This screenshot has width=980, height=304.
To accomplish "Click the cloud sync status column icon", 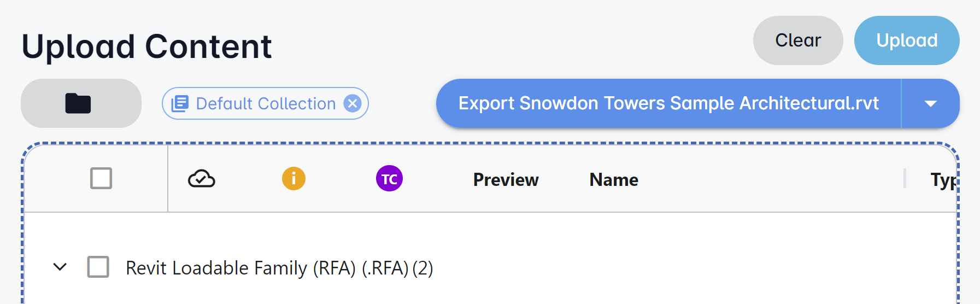I will (x=201, y=179).
